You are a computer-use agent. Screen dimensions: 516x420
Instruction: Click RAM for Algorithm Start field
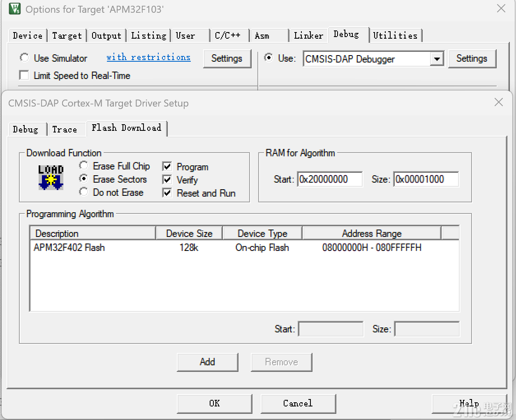point(330,179)
